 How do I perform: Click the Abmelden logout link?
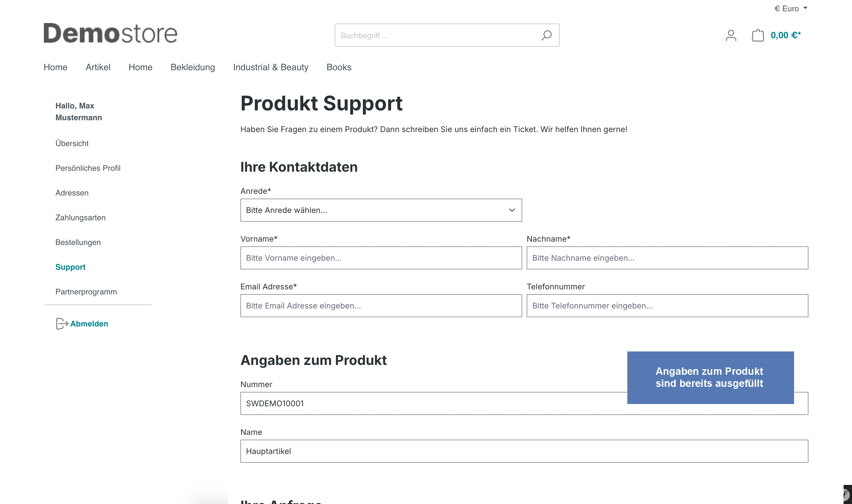tap(89, 324)
